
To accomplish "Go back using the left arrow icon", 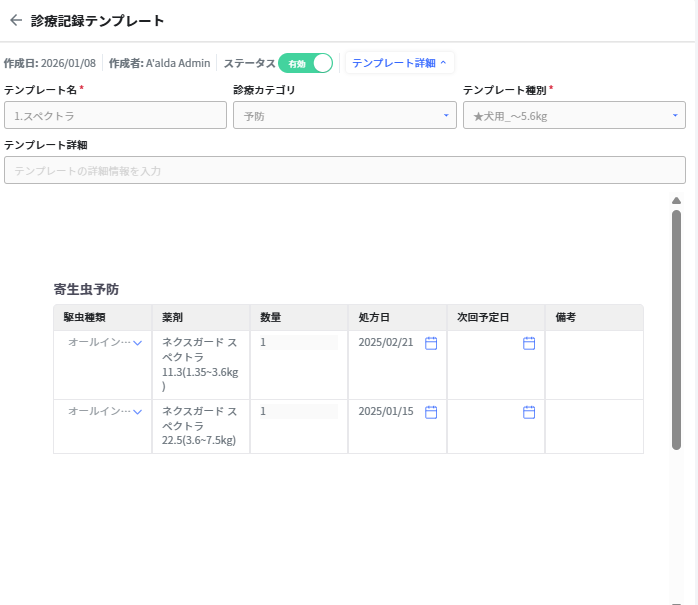I will [x=16, y=20].
